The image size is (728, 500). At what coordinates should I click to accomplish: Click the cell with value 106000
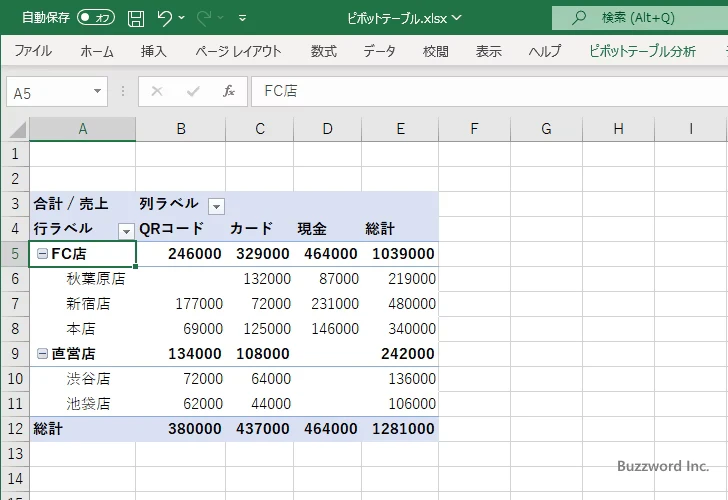click(400, 404)
